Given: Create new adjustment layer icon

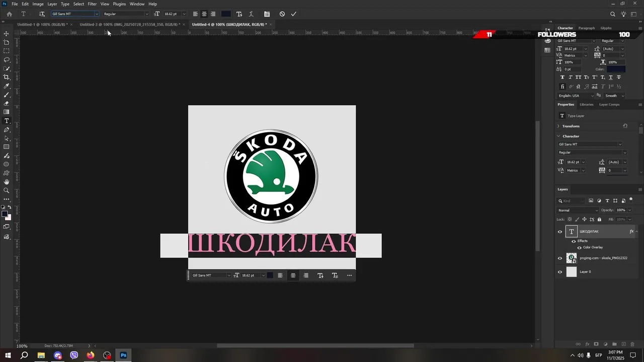Looking at the screenshot, I should [605, 344].
